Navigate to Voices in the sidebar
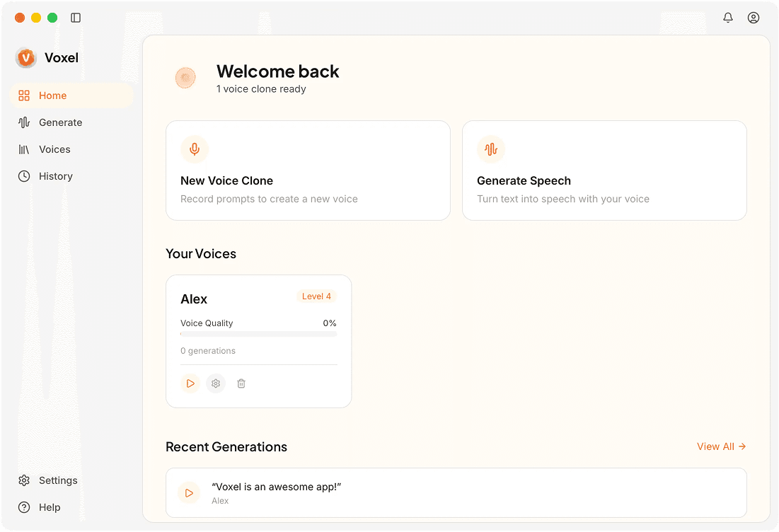779x532 pixels. click(54, 149)
